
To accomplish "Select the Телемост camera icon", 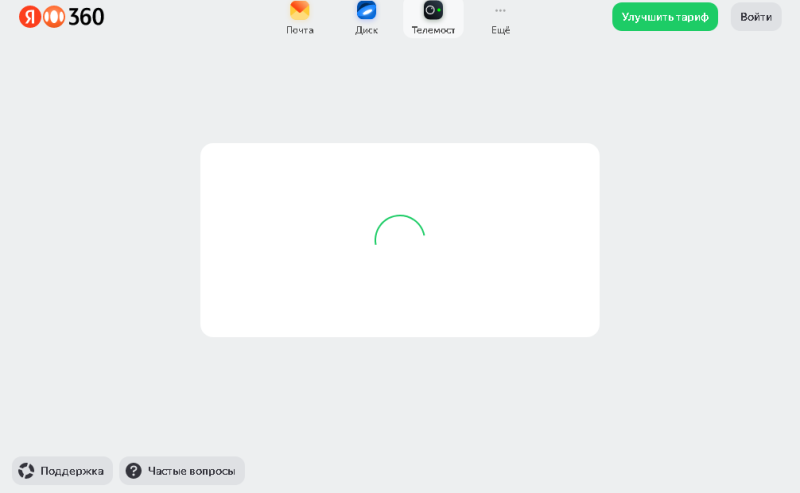I will click(x=433, y=10).
